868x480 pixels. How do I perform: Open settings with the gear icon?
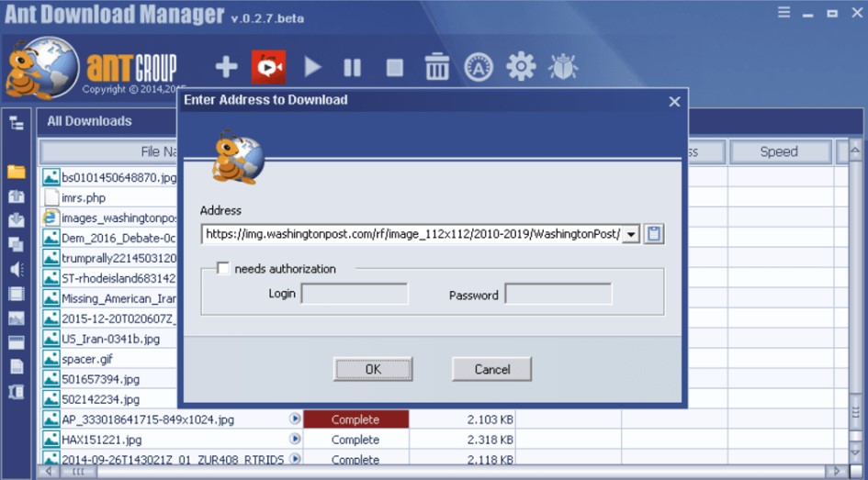tap(521, 66)
